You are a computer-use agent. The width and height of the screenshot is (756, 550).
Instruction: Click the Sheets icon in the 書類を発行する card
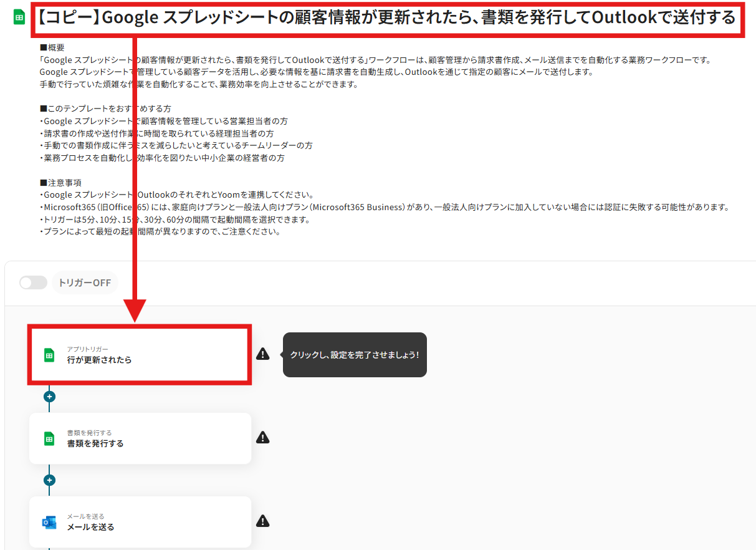click(x=49, y=438)
